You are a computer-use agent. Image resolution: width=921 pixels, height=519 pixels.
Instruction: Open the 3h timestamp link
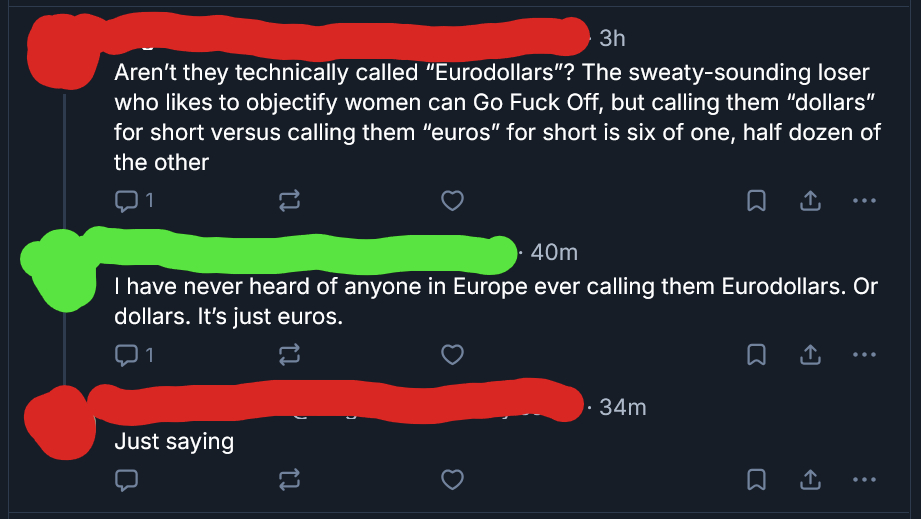[612, 38]
